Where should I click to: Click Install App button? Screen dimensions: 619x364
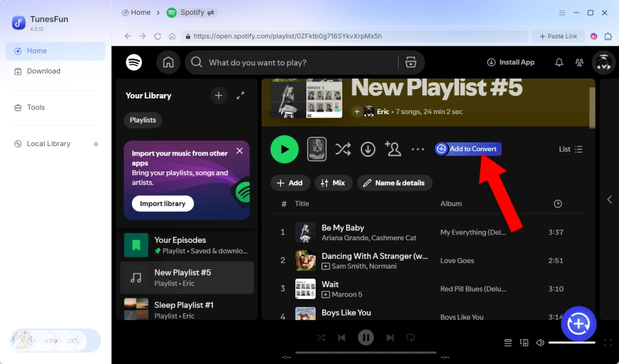tap(511, 63)
